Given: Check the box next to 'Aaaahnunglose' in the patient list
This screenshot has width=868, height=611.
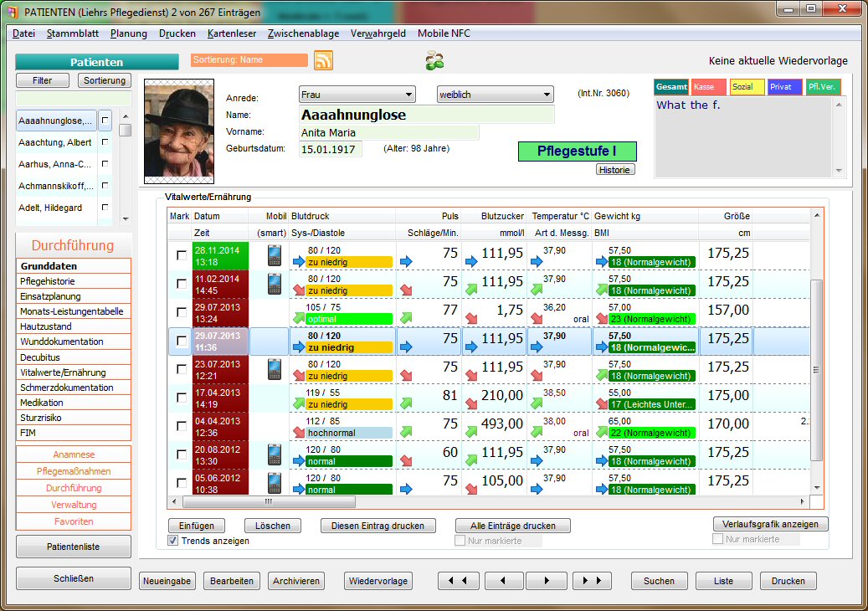Looking at the screenshot, I should [x=105, y=120].
